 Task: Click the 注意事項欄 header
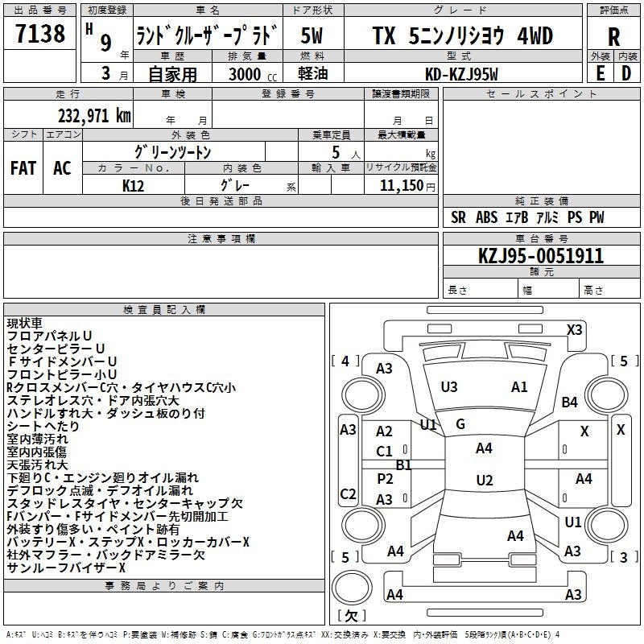tap(221, 238)
